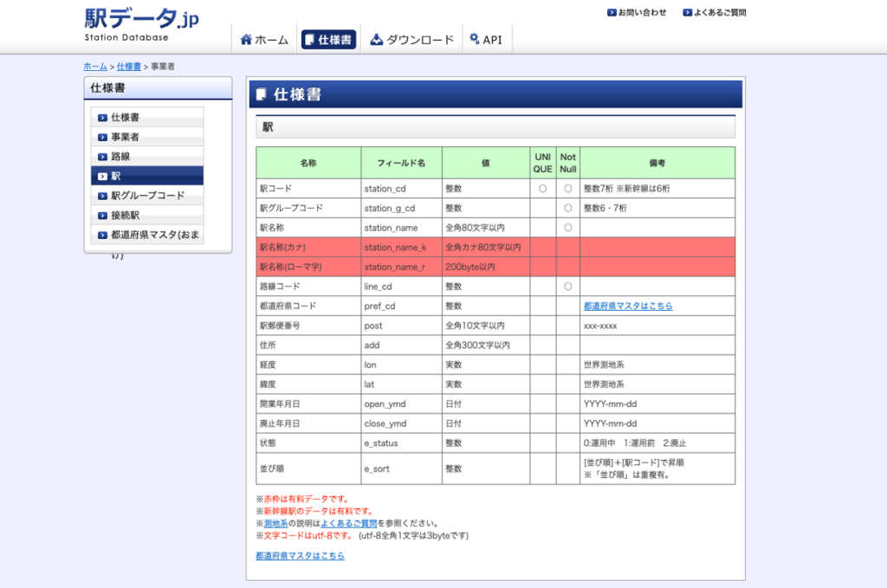Screen dimensions: 887x588
Task: Click arrow icon next to 事業者 sidebar item
Action: [x=102, y=137]
